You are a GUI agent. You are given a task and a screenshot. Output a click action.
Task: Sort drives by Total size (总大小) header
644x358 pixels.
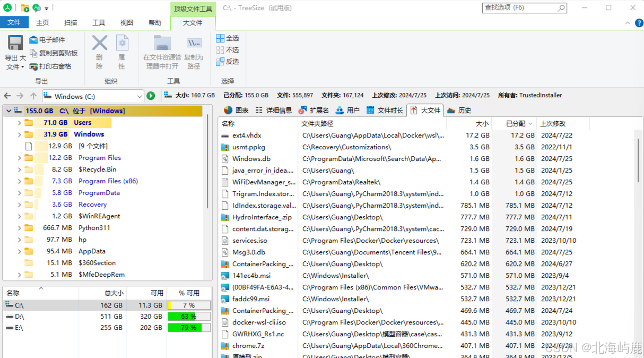point(102,293)
